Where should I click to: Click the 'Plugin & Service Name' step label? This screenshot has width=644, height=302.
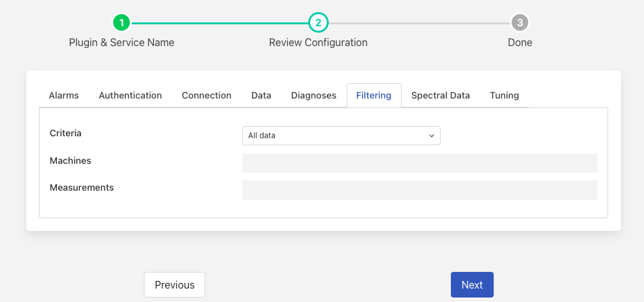122,43
